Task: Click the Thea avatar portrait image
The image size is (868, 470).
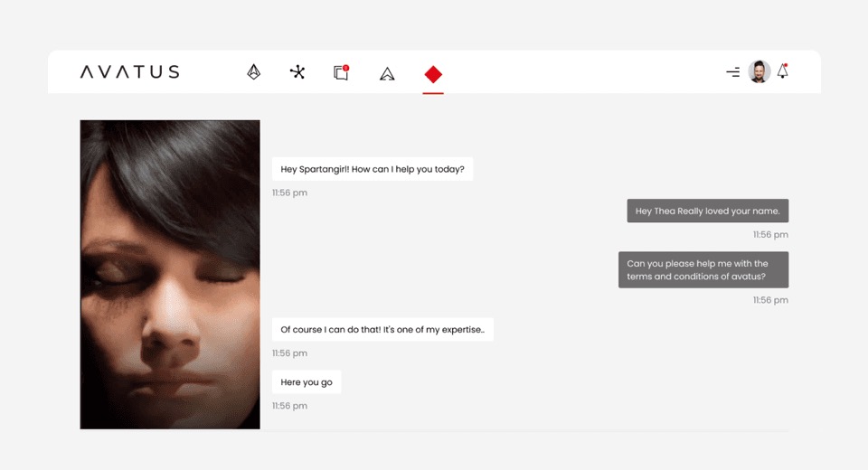Action: (x=170, y=275)
